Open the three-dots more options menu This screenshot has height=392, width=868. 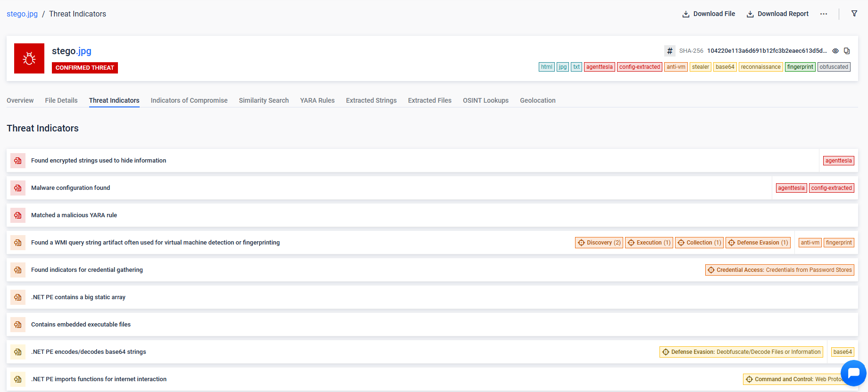point(824,14)
